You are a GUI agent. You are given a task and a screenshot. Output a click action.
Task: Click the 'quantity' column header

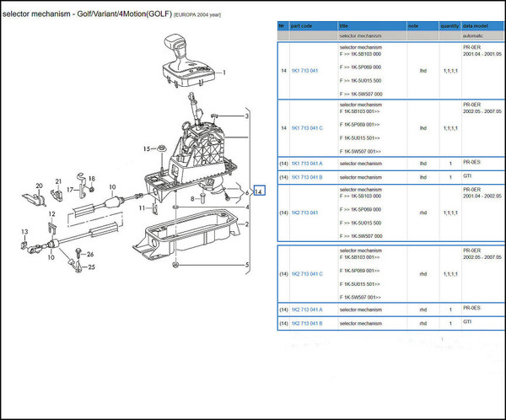(x=449, y=26)
